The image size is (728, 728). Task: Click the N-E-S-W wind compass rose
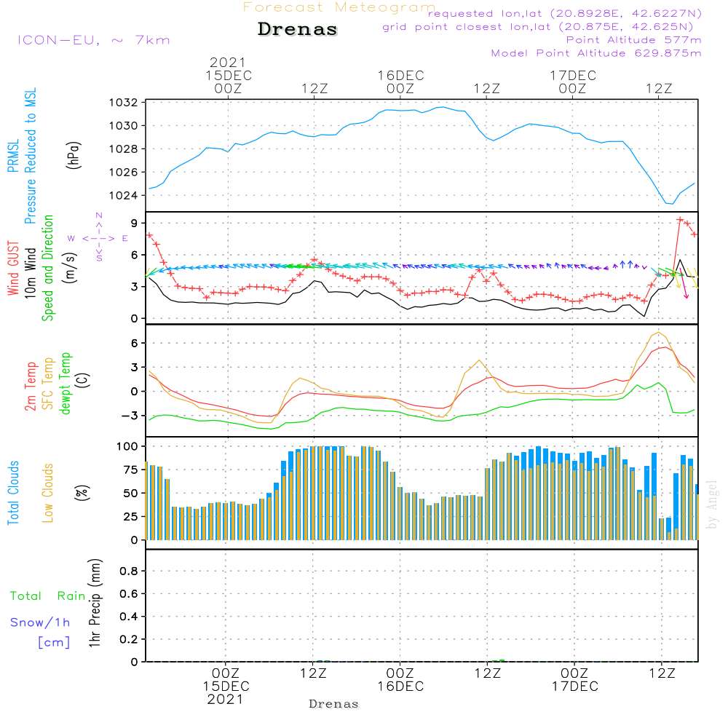click(98, 238)
